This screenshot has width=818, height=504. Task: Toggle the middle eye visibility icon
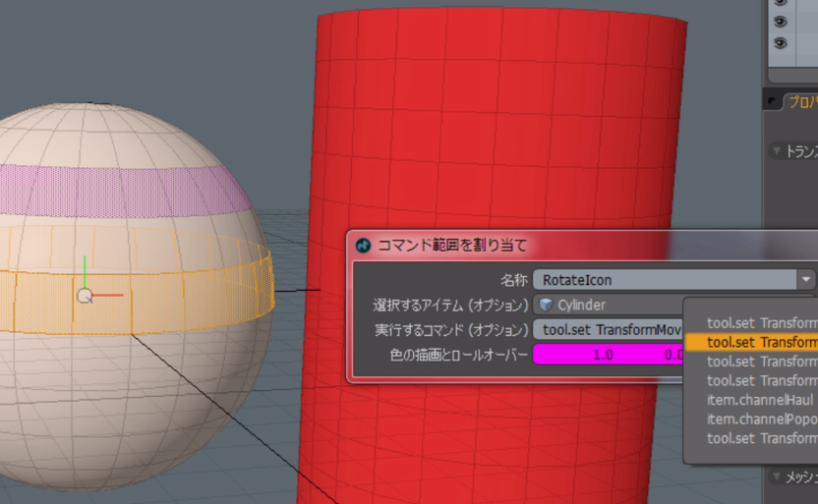781,22
